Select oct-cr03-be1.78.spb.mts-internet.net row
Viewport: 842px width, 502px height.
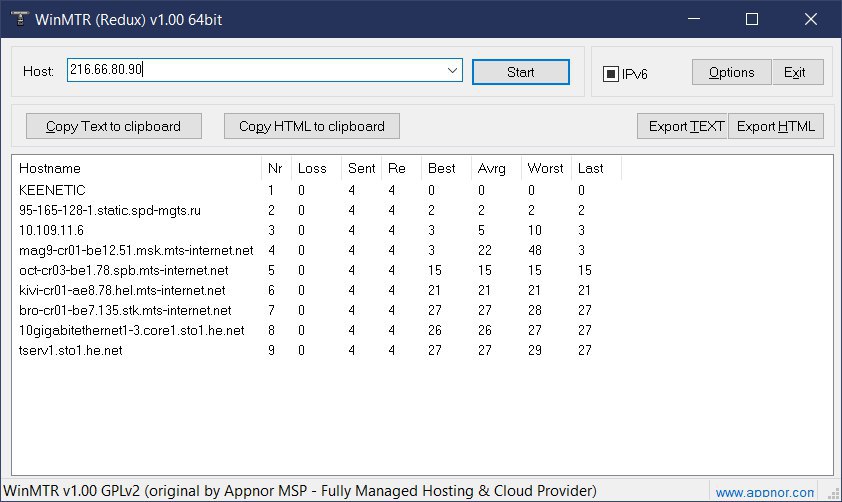[317, 270]
